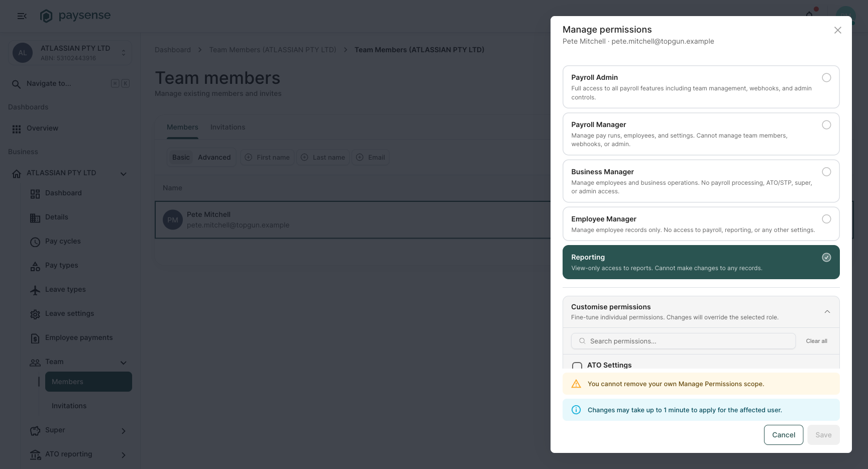Select the Reporting role radio
868x469 pixels.
tap(826, 257)
